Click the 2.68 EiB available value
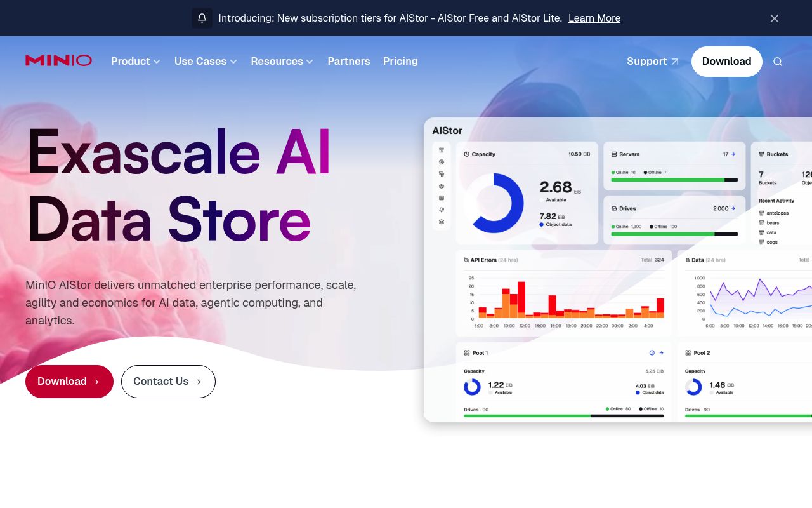The image size is (812, 508). [x=560, y=187]
